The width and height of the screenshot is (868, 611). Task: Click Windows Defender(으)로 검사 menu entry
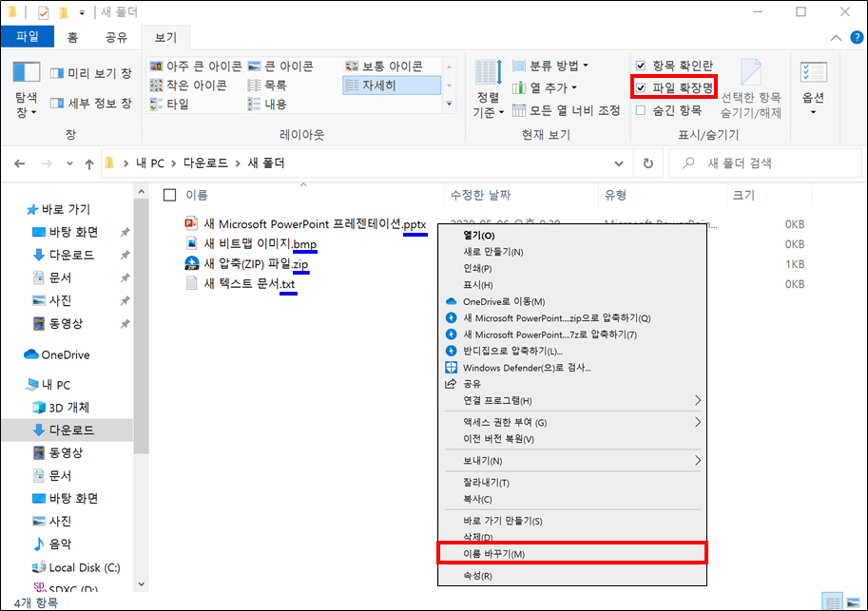click(x=572, y=368)
